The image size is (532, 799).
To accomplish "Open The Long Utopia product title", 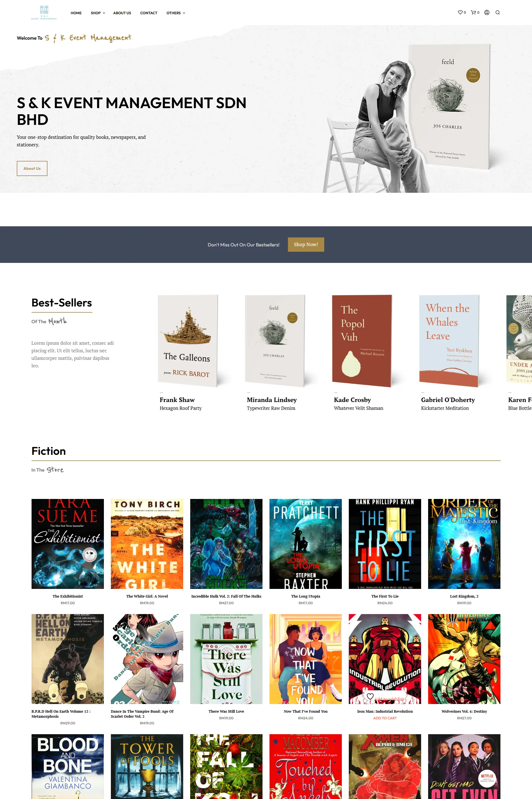I will (305, 596).
